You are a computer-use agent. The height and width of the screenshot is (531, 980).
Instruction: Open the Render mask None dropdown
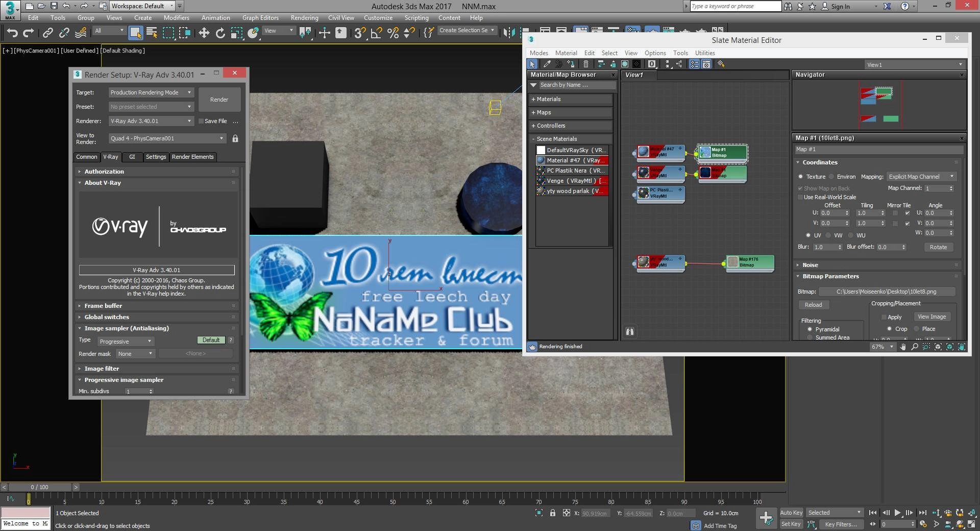click(x=135, y=354)
